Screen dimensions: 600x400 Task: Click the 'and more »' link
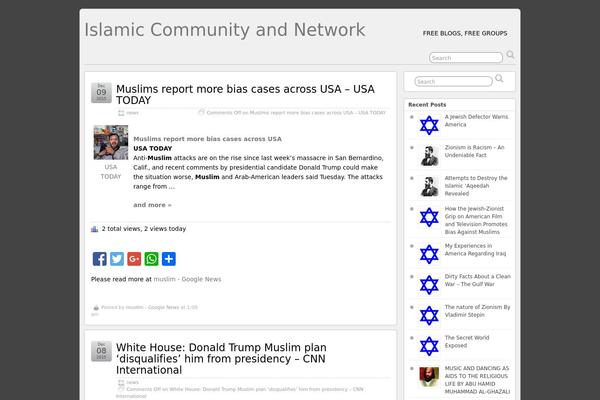[152, 205]
